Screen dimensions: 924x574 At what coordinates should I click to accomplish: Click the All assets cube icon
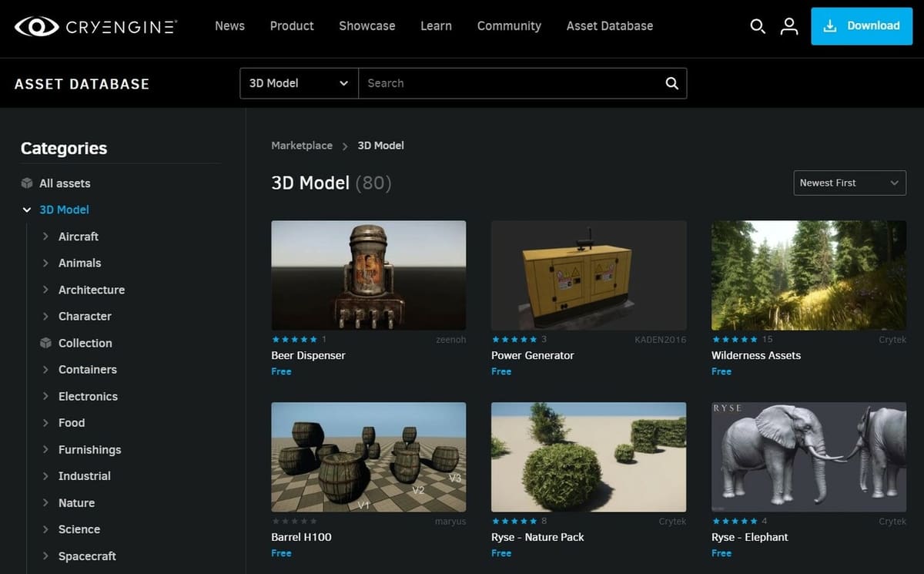tap(26, 183)
